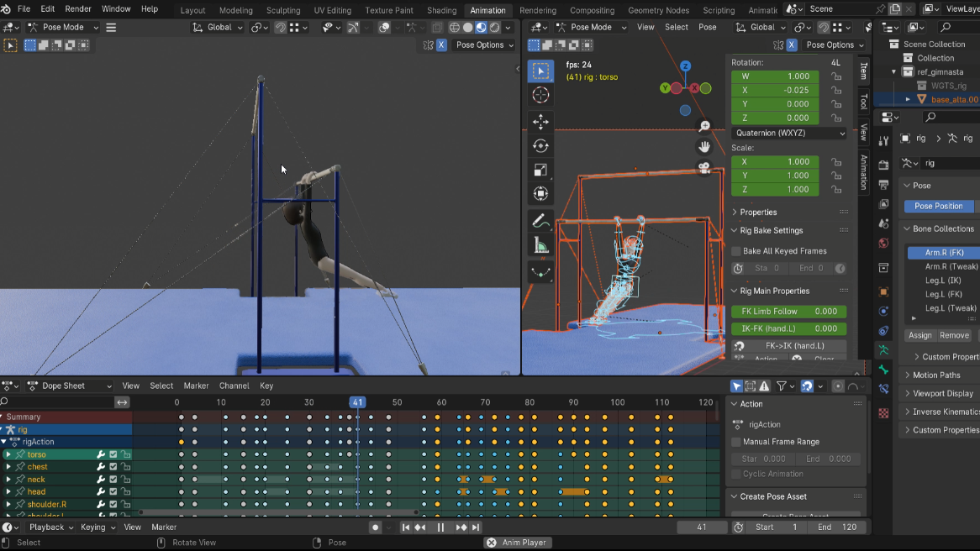Image resolution: width=980 pixels, height=551 pixels.
Task: Expand the head channel group
Action: coord(8,491)
